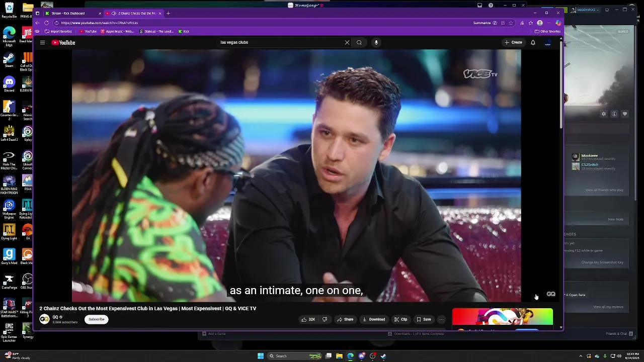This screenshot has width=644, height=362.
Task: Add page to favorites with star icon
Action: click(x=511, y=23)
